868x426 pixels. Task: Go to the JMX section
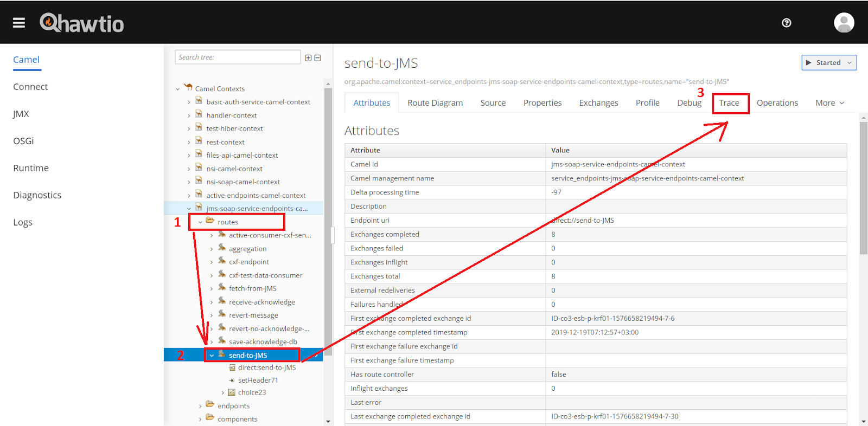(21, 114)
